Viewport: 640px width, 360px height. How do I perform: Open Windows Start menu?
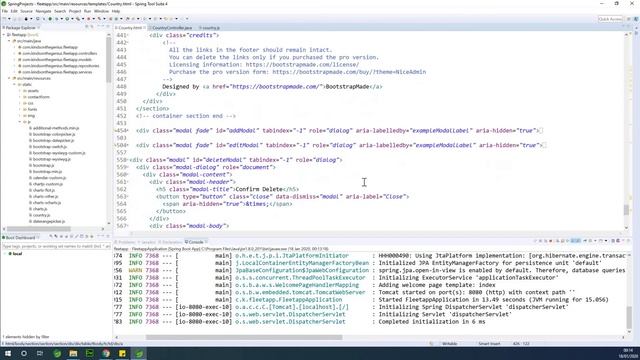[x=8, y=353]
